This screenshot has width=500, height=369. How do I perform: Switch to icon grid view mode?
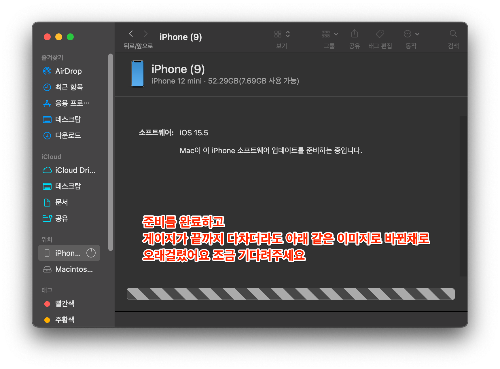click(x=277, y=34)
